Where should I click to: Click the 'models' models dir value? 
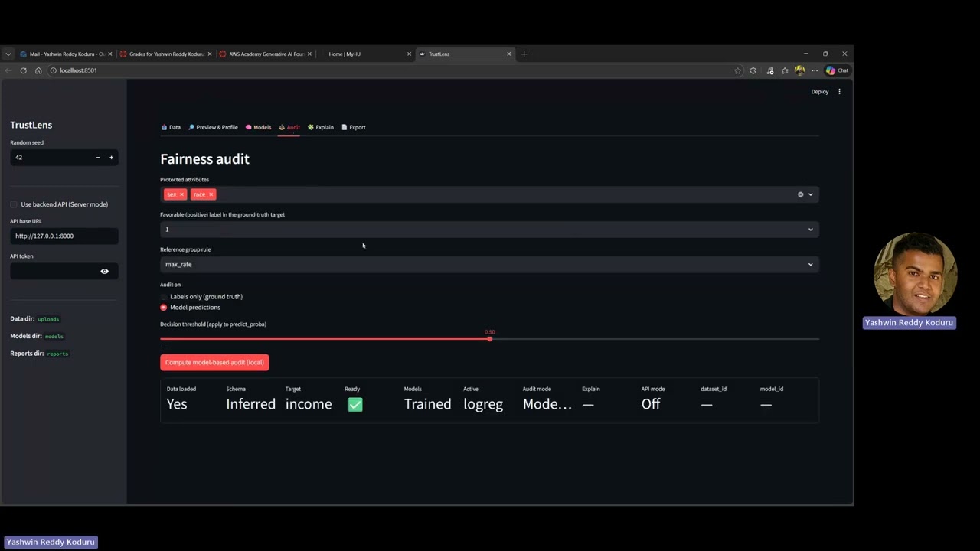(x=54, y=337)
